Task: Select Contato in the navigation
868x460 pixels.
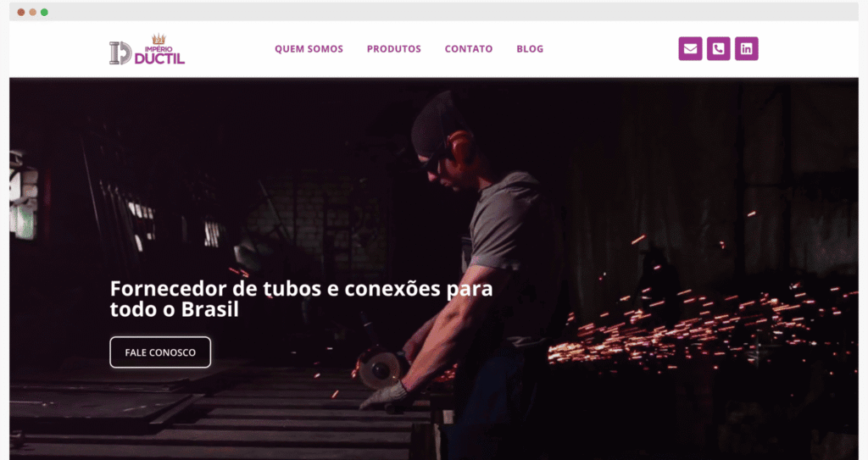Action: [x=468, y=49]
